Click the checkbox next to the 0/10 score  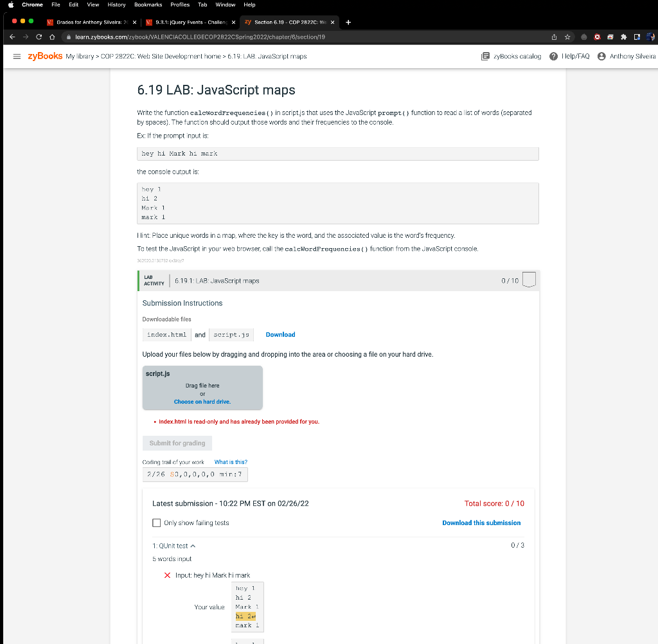(529, 279)
